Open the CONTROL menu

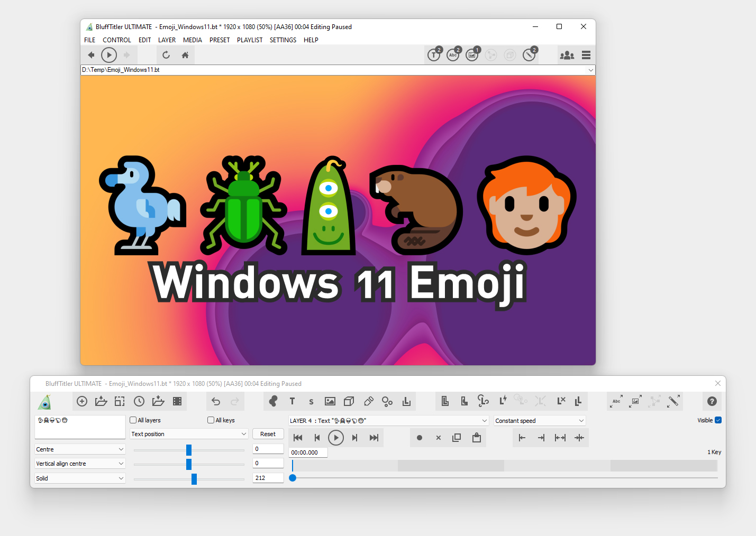(x=117, y=40)
